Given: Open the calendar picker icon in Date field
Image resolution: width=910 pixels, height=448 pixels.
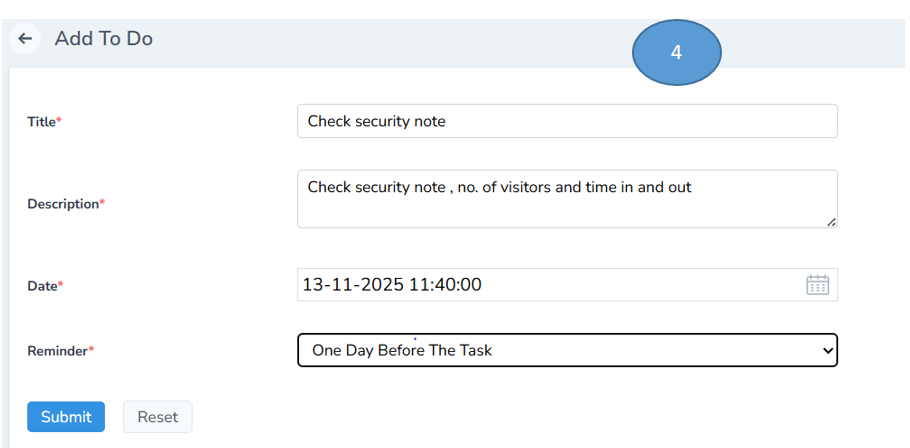Looking at the screenshot, I should coord(817,285).
